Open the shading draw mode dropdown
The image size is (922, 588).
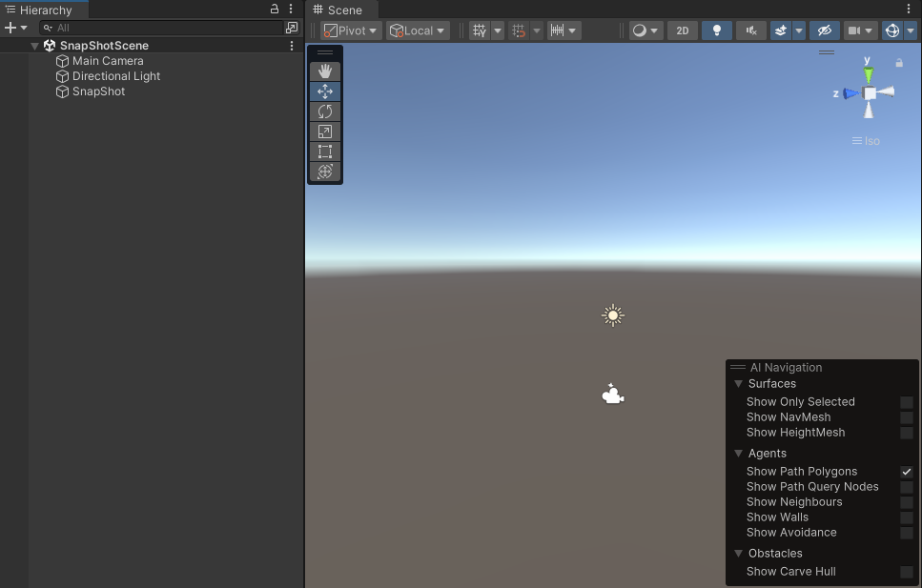[x=645, y=30]
